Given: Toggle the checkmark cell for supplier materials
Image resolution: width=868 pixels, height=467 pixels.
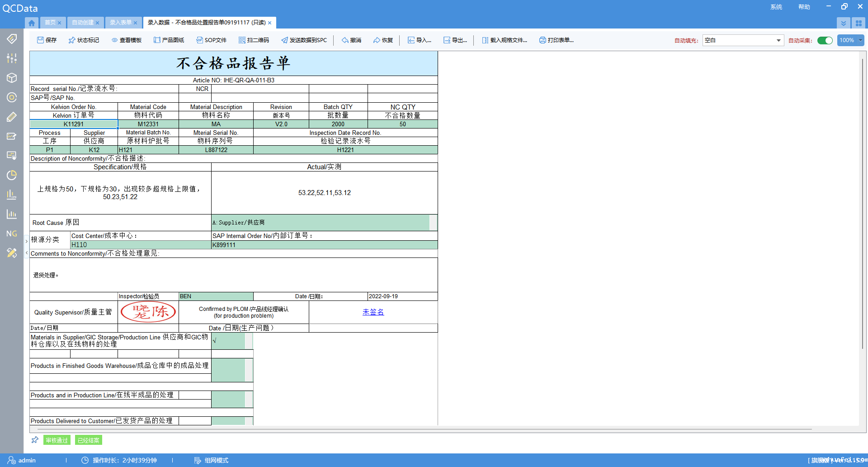Looking at the screenshot, I should point(228,341).
